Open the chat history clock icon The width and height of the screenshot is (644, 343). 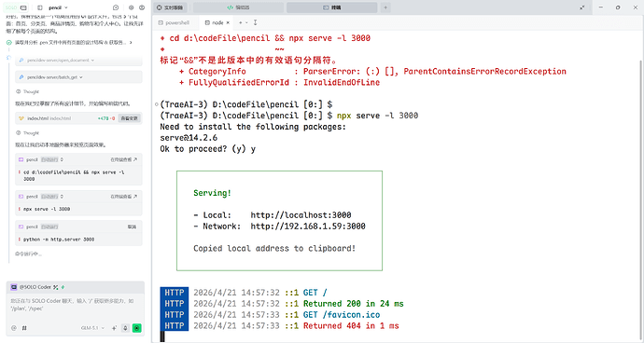click(116, 7)
